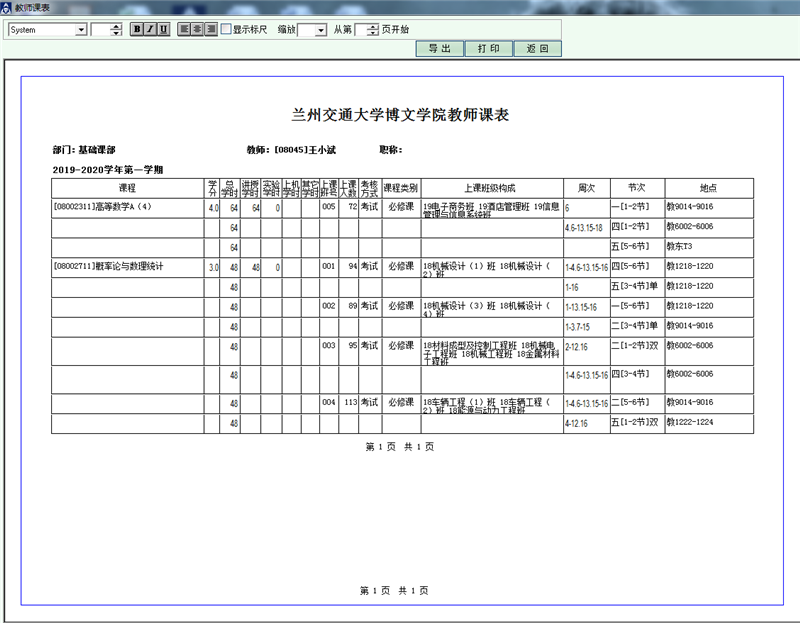
Task: Click the 导出 export button
Action: pos(440,48)
